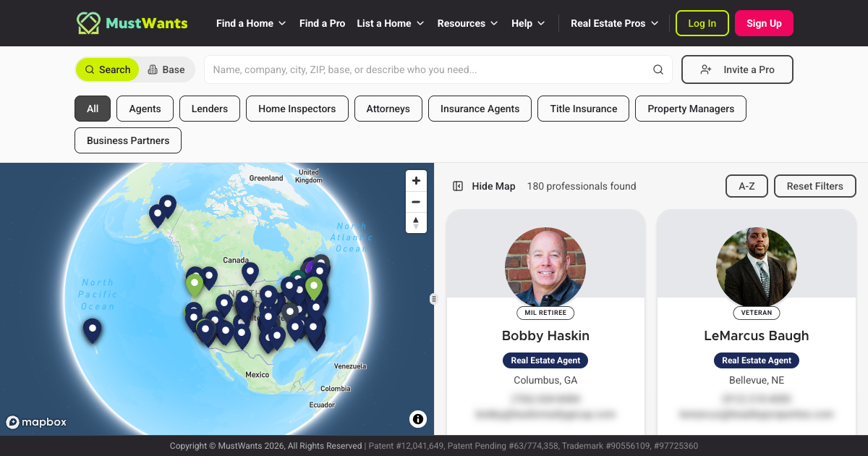Screen dimensions: 868x456
Task: Expand the Real Estate Pros menu
Action: tap(614, 23)
